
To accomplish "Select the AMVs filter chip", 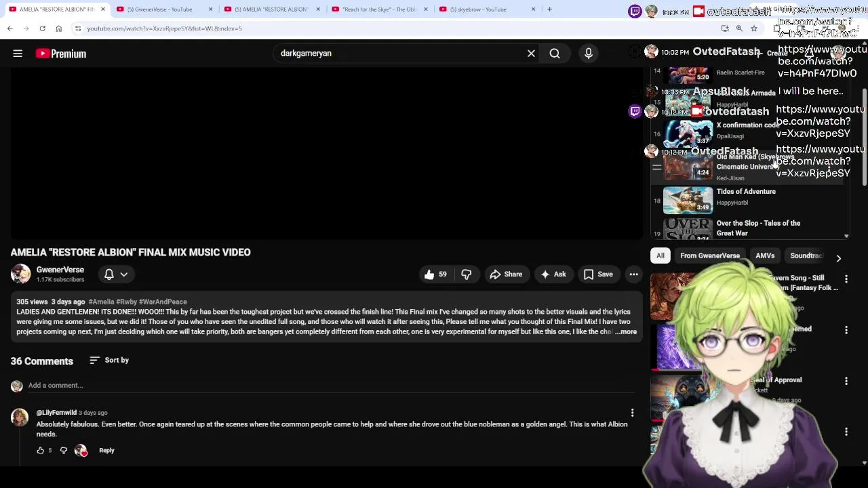I will pyautogui.click(x=765, y=256).
